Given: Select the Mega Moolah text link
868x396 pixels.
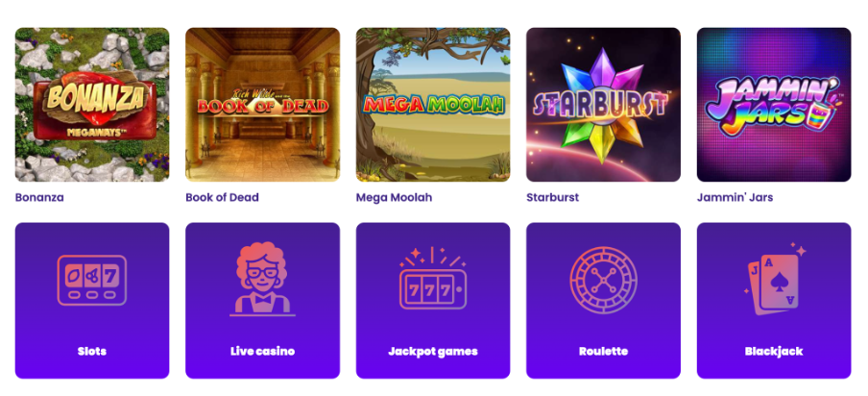Looking at the screenshot, I should 394,197.
